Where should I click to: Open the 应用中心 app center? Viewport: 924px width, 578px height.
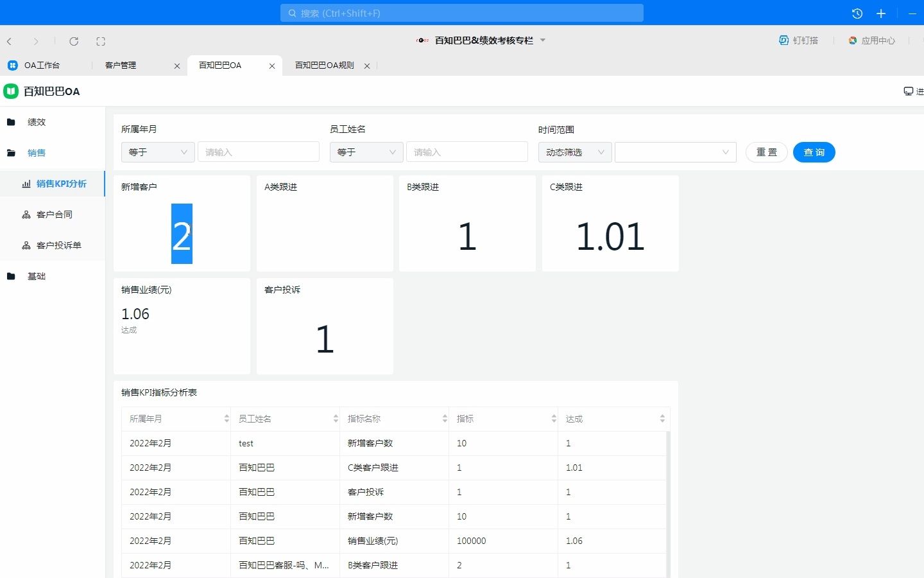tap(871, 40)
